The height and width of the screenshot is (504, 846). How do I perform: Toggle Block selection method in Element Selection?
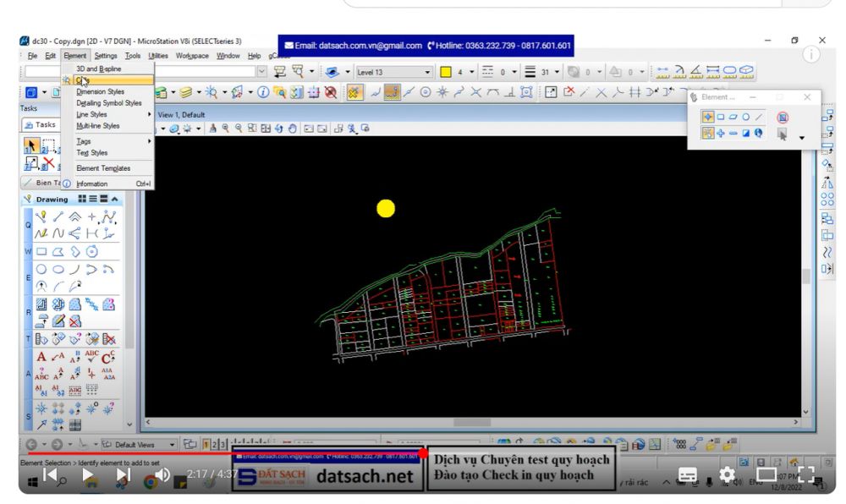pyautogui.click(x=721, y=117)
